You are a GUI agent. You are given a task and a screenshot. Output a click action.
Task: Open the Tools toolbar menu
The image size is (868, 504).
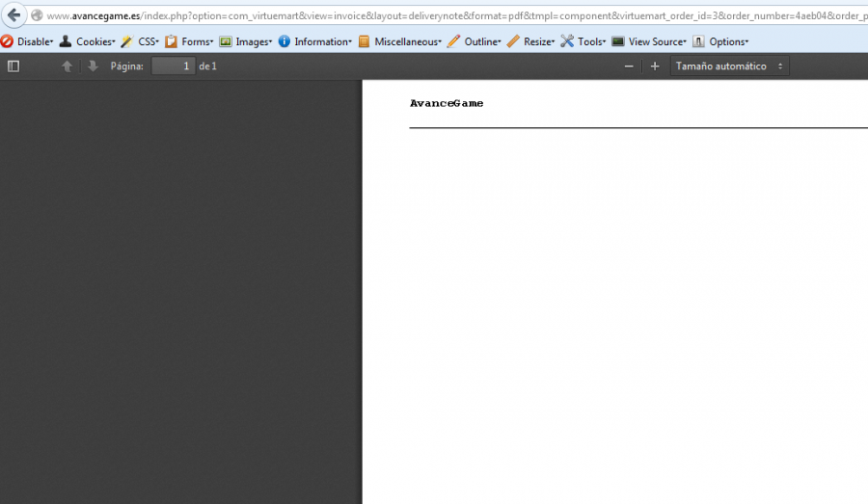pos(583,41)
